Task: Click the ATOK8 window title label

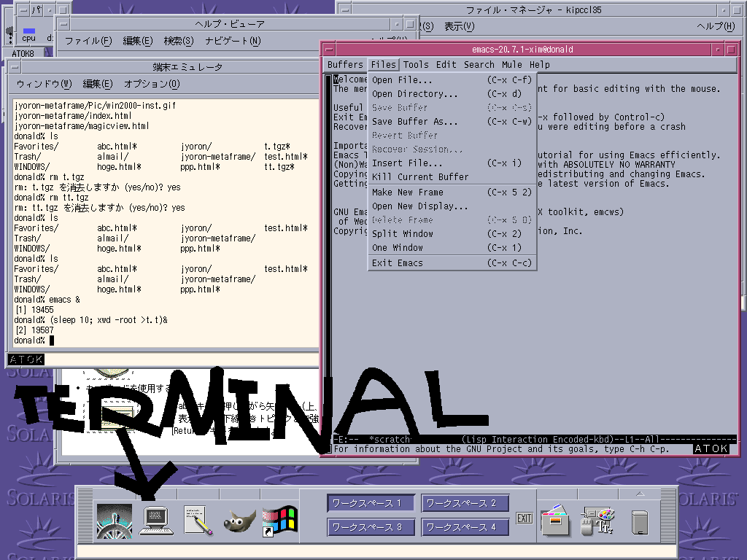Action: [x=23, y=53]
